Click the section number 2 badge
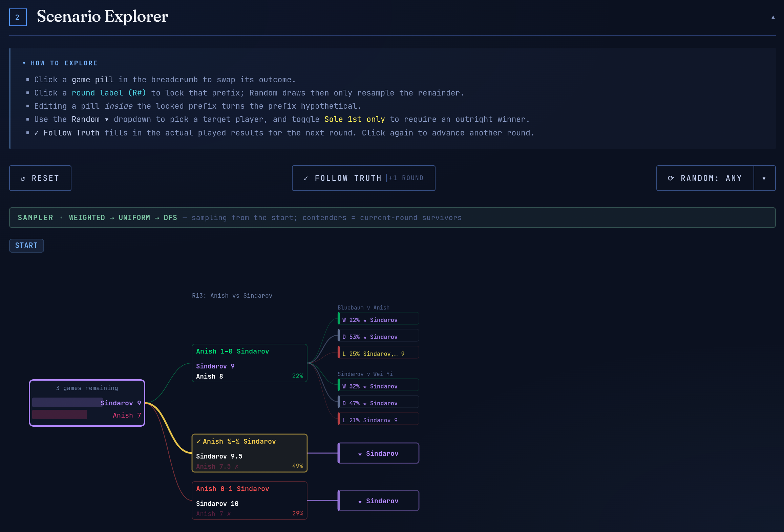The image size is (784, 532). pyautogui.click(x=18, y=17)
